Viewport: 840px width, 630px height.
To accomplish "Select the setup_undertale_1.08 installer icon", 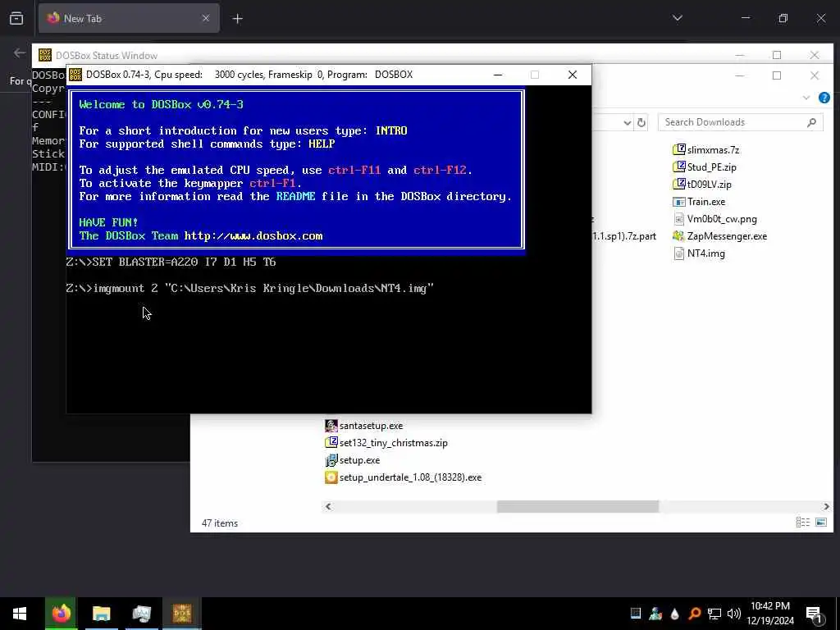I will click(331, 477).
